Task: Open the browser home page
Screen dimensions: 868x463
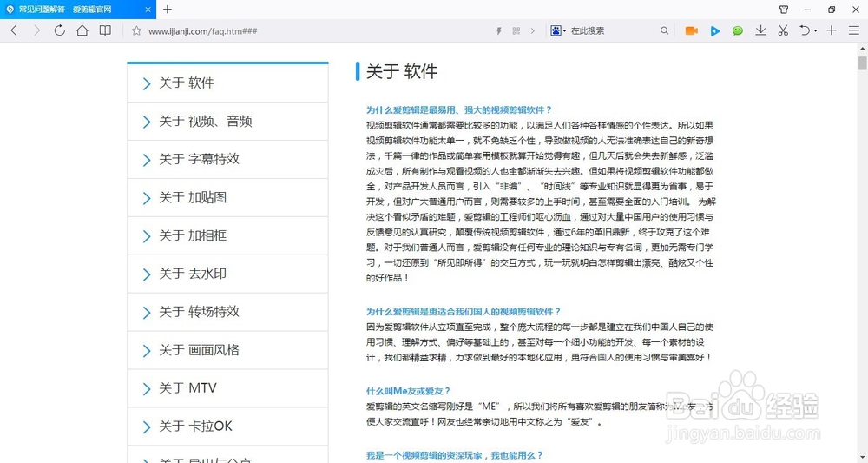Action: [82, 30]
